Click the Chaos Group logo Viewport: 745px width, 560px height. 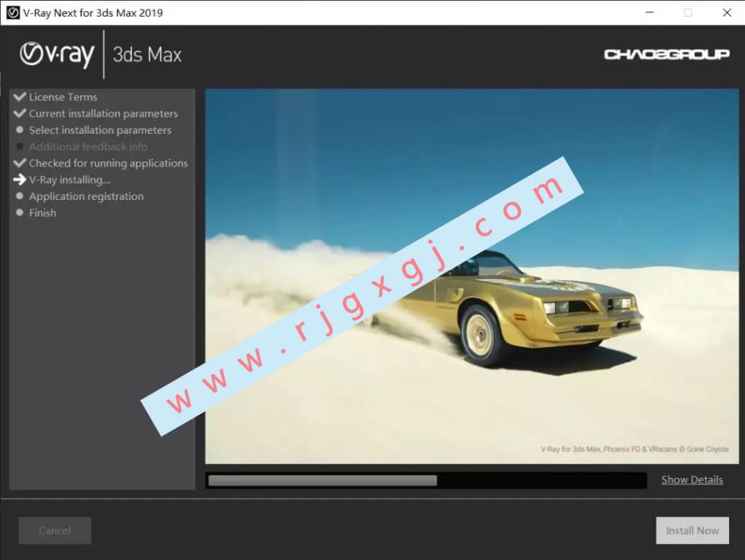[666, 55]
